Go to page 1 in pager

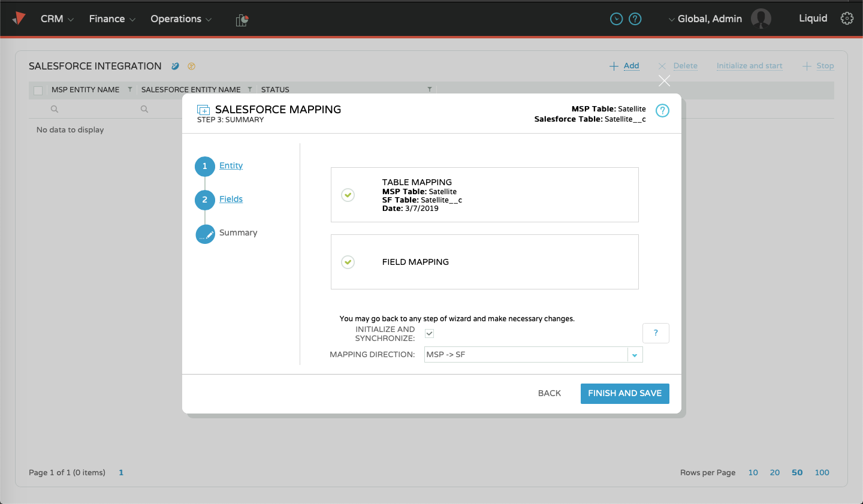click(121, 472)
